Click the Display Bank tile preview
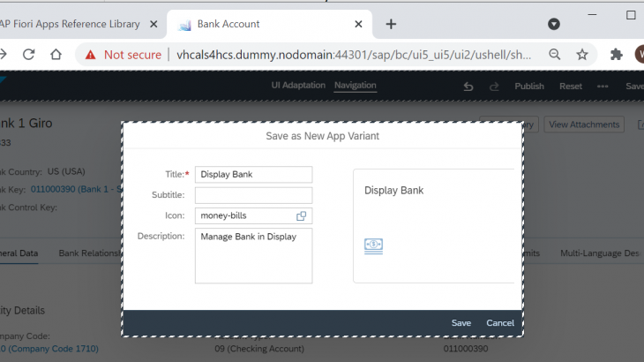Image resolution: width=644 pixels, height=362 pixels. 433,225
